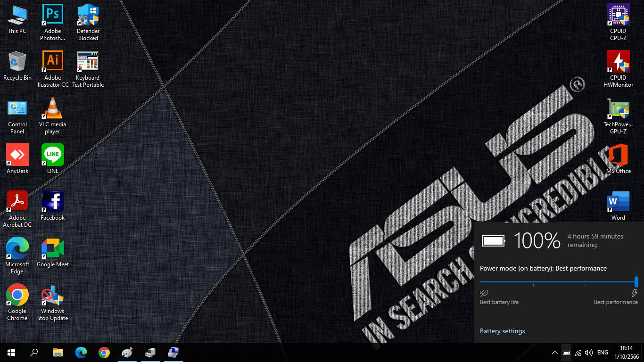
Task: Launch Edge from the taskbar
Action: tap(81, 353)
